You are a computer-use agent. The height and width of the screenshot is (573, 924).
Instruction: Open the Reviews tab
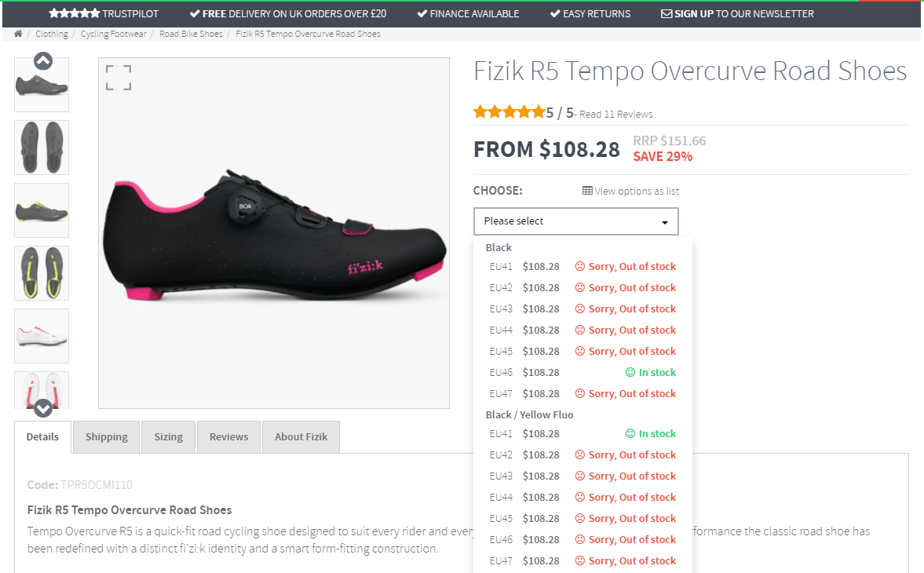[x=228, y=437]
